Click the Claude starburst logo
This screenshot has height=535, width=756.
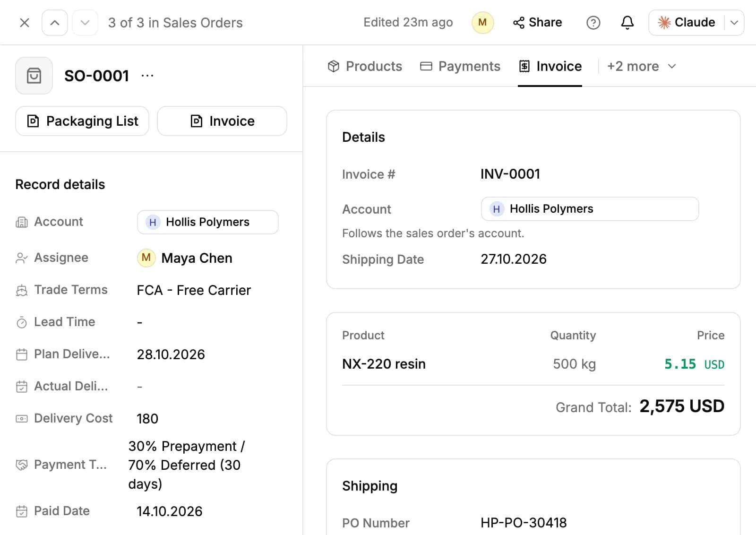(664, 23)
